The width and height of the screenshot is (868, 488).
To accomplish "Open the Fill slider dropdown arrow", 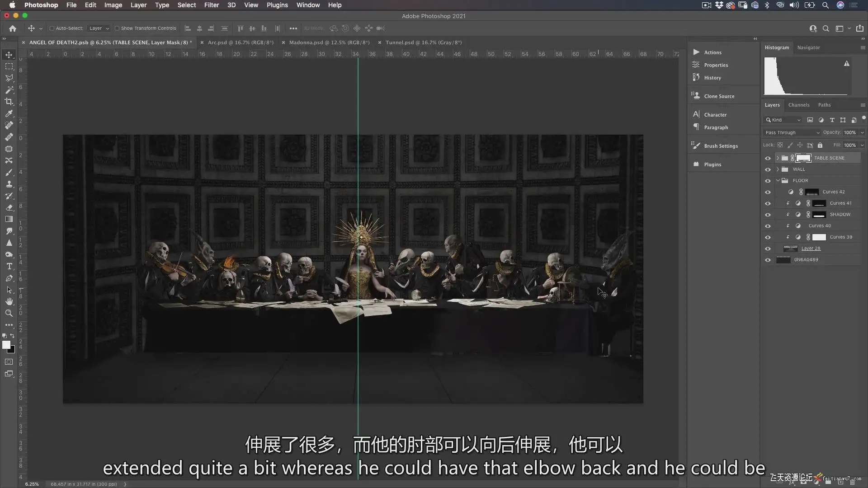I will click(862, 145).
